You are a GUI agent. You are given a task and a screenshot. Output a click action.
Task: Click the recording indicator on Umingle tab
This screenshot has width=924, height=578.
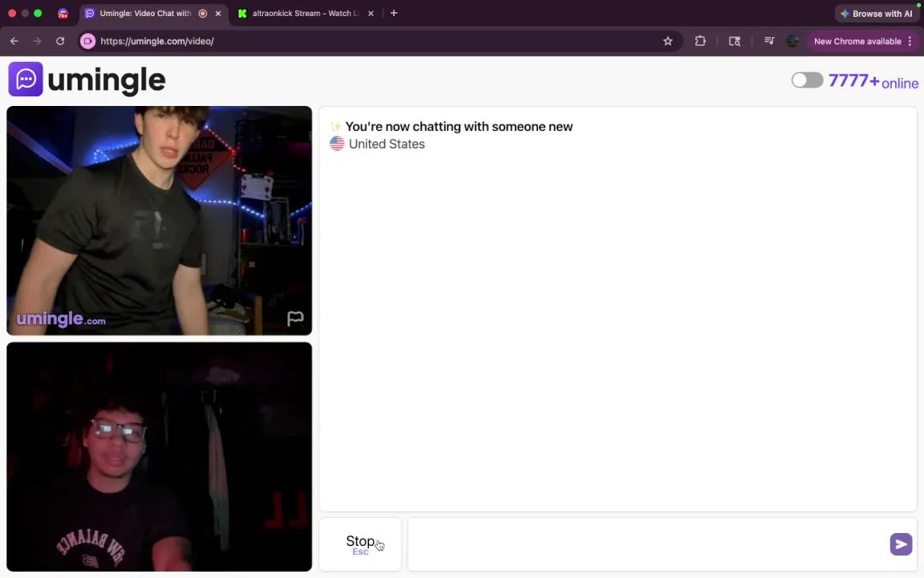[203, 13]
